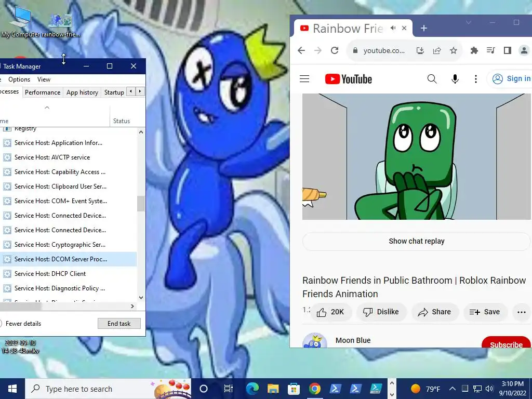This screenshot has width=532, height=399.
Task: Click tab scroll left arrow in Task Manager
Action: [x=131, y=91]
